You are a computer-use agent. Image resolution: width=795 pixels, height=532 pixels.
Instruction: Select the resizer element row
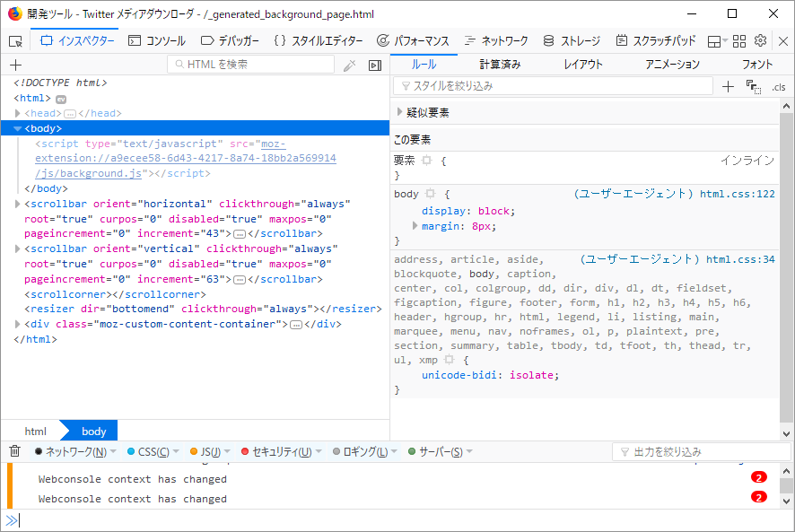pos(203,309)
